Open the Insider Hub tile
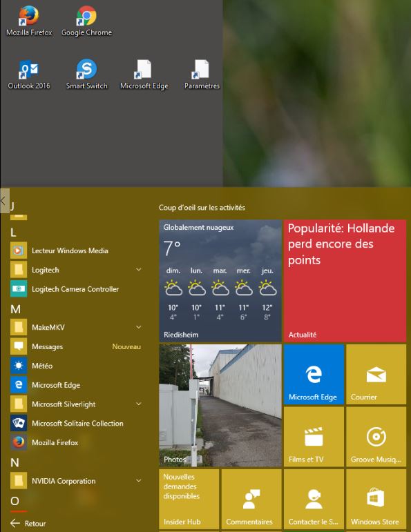 click(x=189, y=499)
